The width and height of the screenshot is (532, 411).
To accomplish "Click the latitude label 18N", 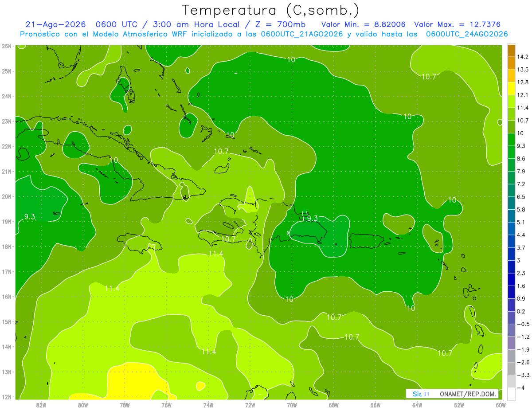I will [x=6, y=247].
